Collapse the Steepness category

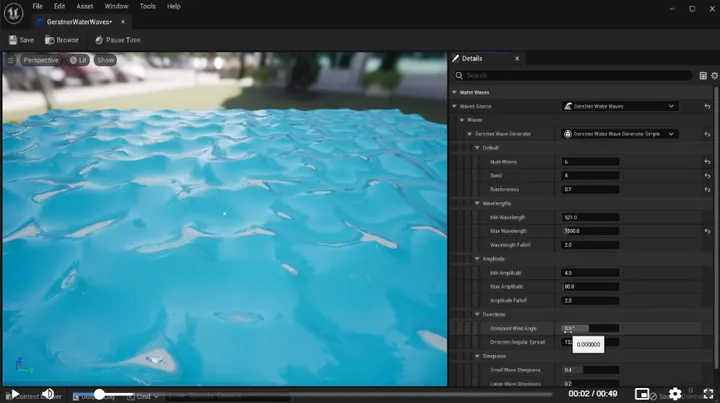478,356
